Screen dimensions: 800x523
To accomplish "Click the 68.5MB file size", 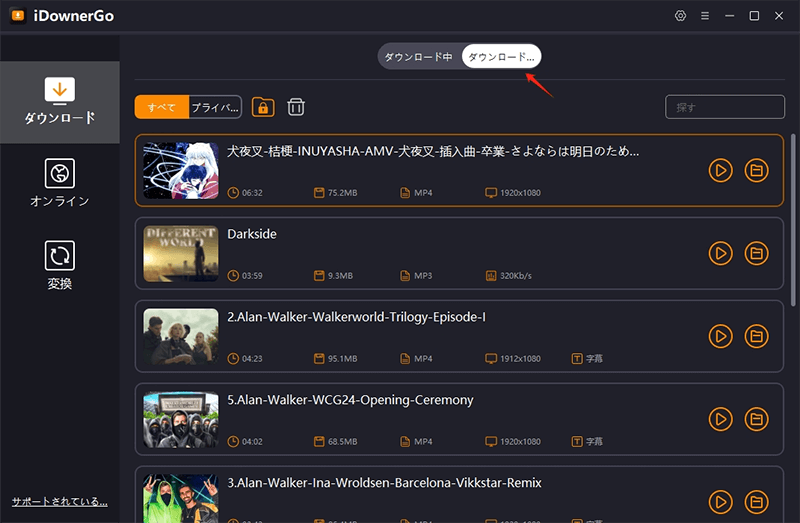I will pos(342,442).
